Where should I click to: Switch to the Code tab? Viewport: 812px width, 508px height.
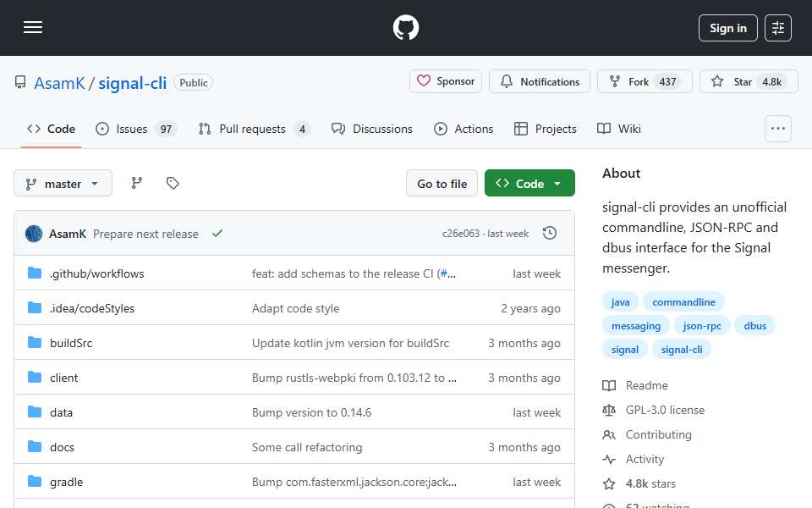(52, 129)
